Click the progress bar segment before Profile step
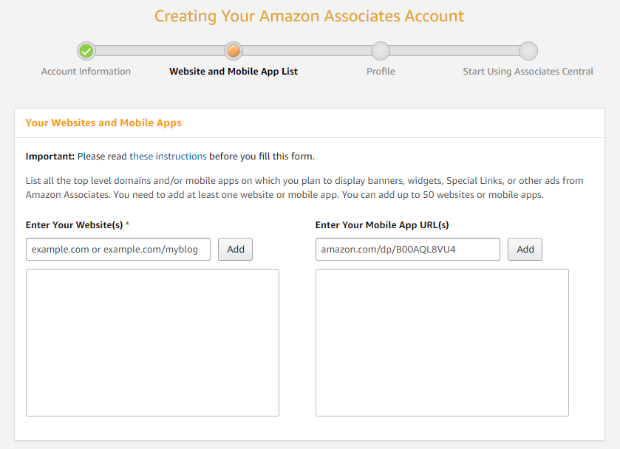The image size is (620, 449). pos(307,51)
